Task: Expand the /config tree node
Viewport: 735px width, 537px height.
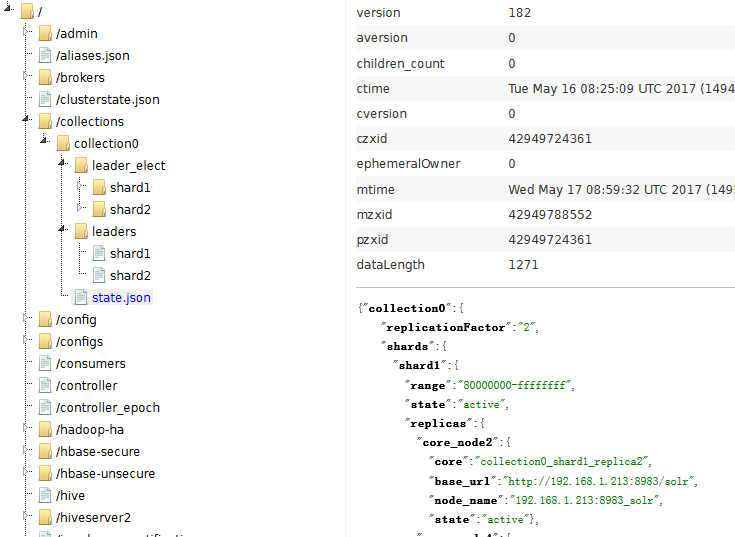Action: [26, 318]
